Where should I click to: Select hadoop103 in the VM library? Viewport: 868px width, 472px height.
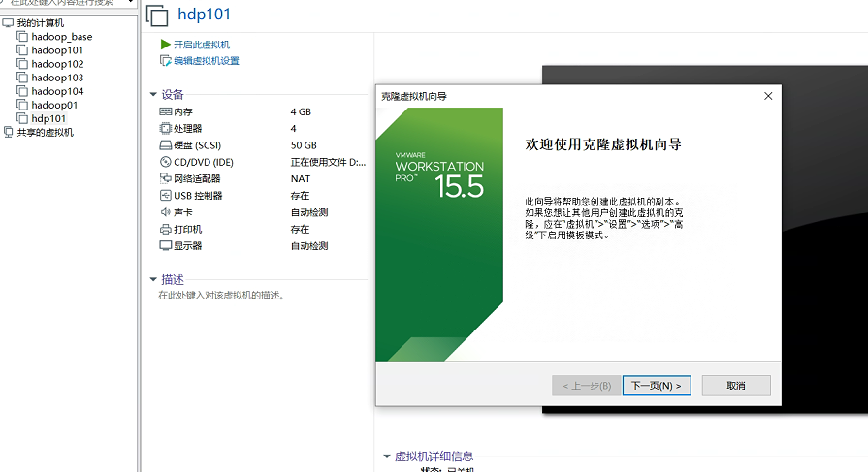[57, 78]
